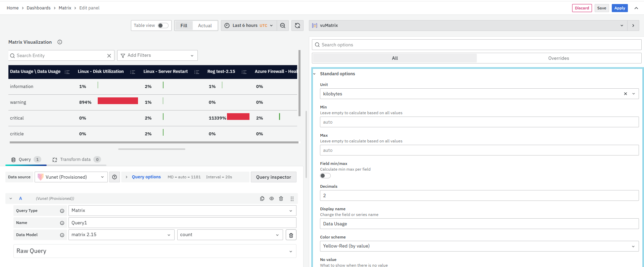The image size is (644, 267).
Task: Toggle query A visibility with eye icon
Action: pyautogui.click(x=272, y=198)
